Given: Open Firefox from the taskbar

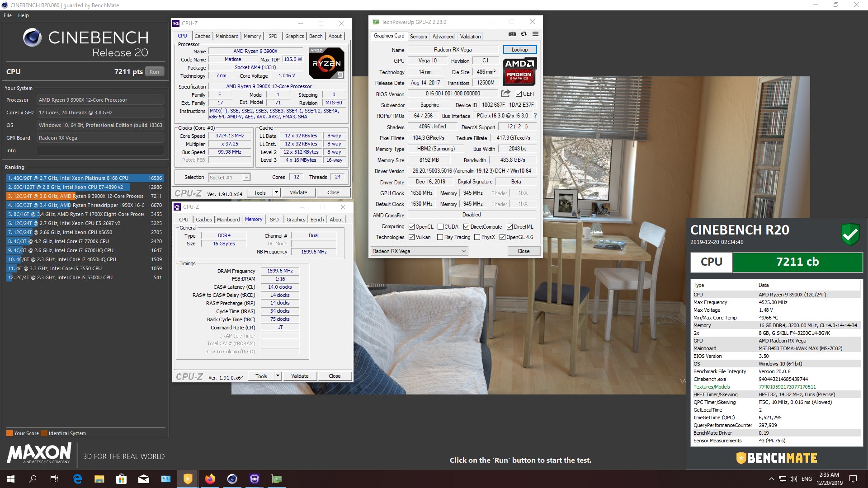Looking at the screenshot, I should [x=210, y=479].
